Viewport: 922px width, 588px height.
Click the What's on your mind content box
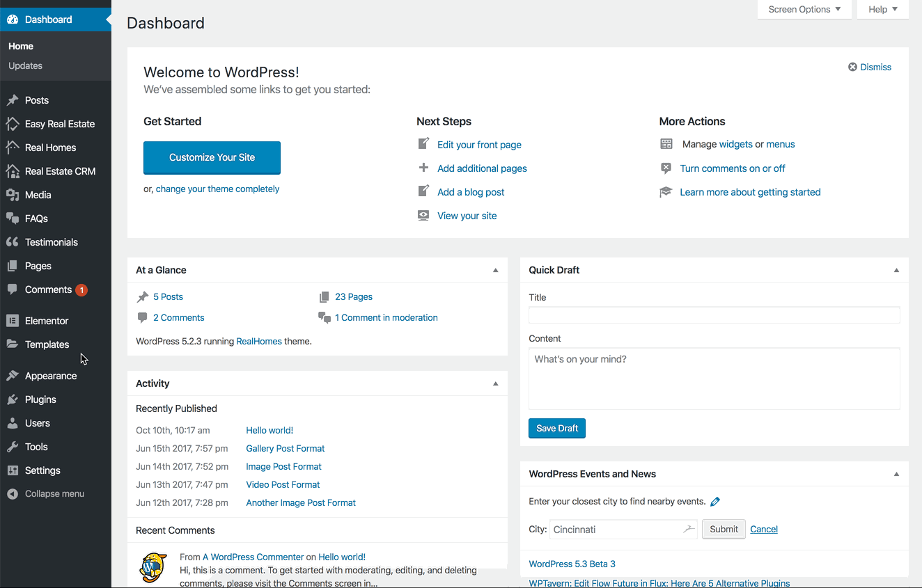pos(714,379)
